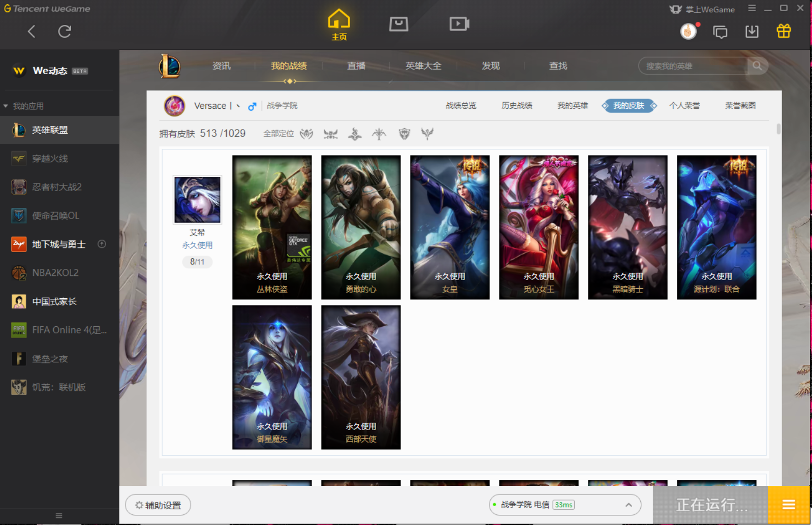Open the 主页 home icon
This screenshot has width=812, height=525.
coord(339,24)
